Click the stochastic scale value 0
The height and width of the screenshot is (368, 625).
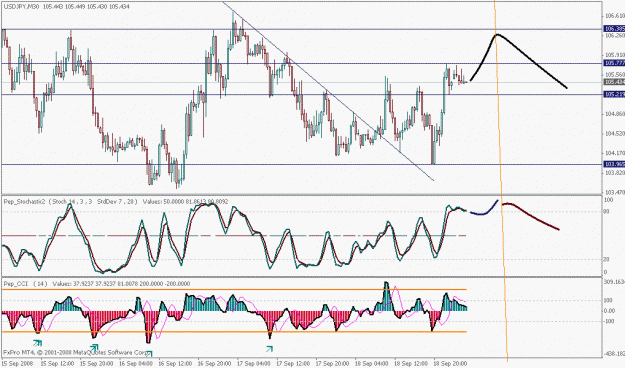pos(606,272)
